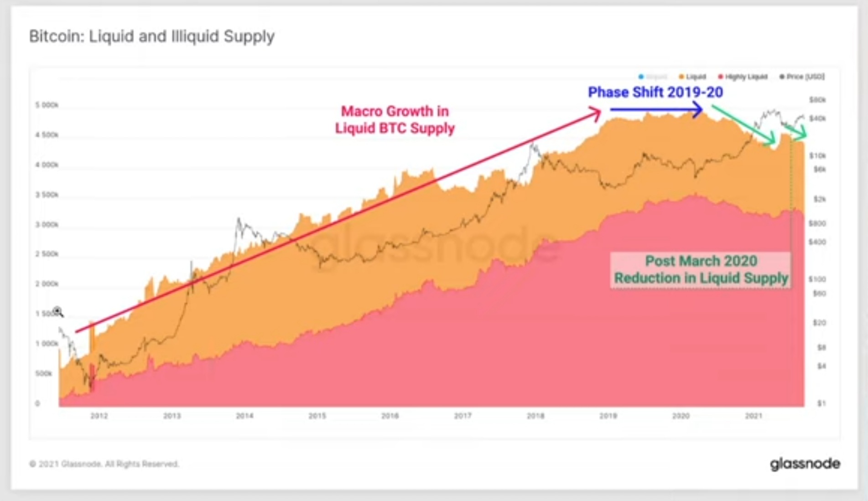Select the 2014 tick on the time axis
This screenshot has width=868, height=501.
244,416
